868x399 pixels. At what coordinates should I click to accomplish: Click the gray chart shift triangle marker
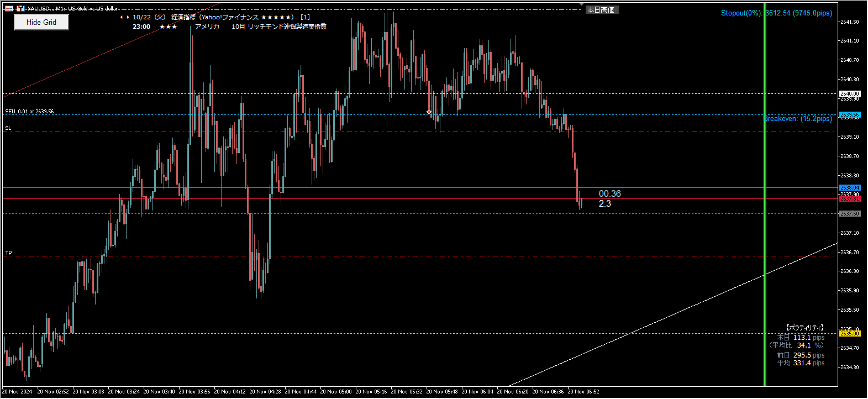pyautogui.click(x=581, y=4)
